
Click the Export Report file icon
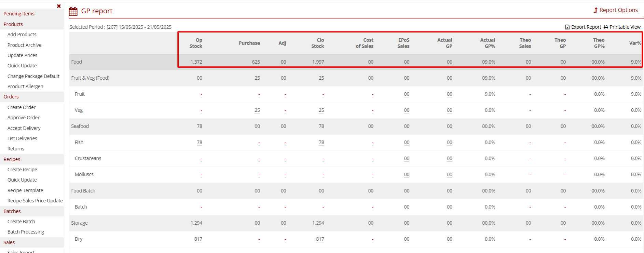click(x=567, y=27)
